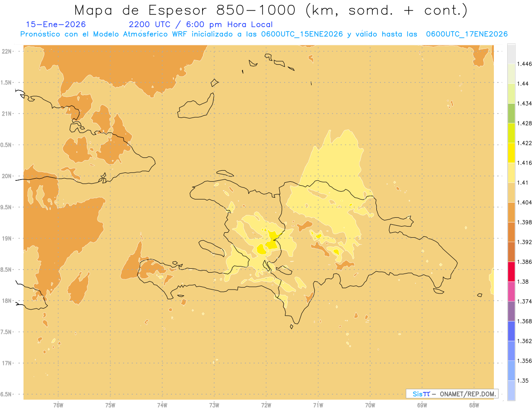Click the legend value '1.434'
Viewport: 532px width, 411px height.
[x=524, y=103]
